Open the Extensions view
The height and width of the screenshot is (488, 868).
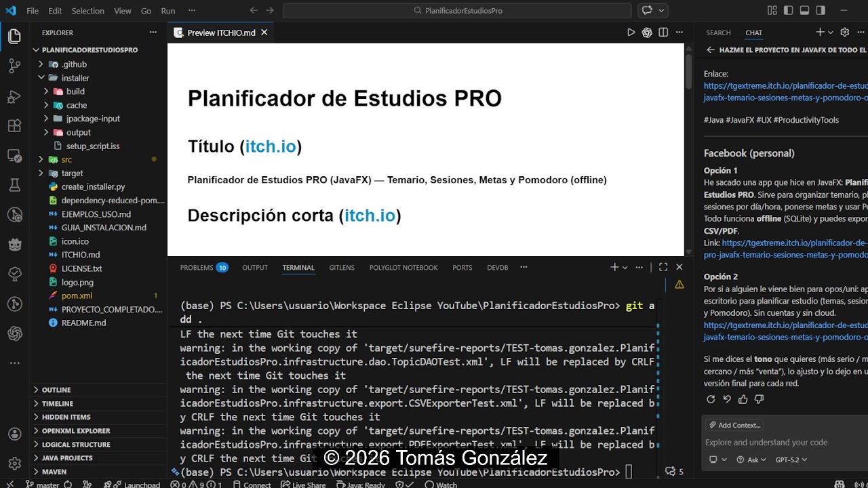pyautogui.click(x=14, y=126)
